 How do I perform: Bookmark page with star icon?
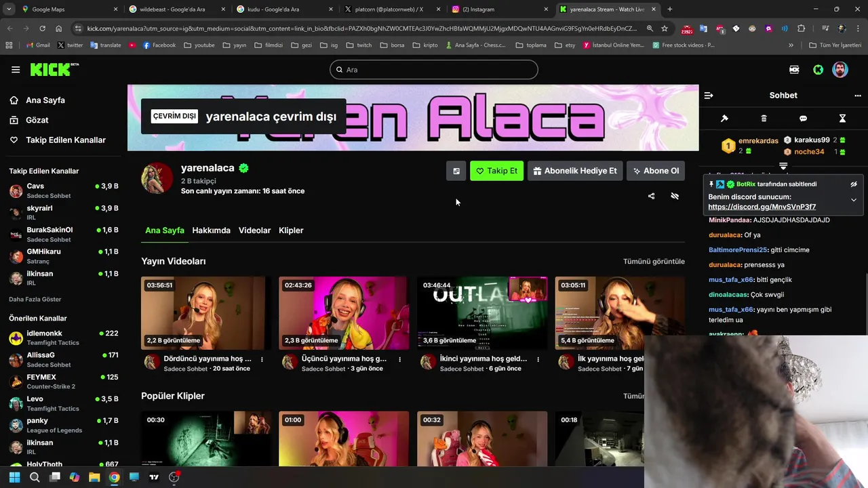[665, 28]
